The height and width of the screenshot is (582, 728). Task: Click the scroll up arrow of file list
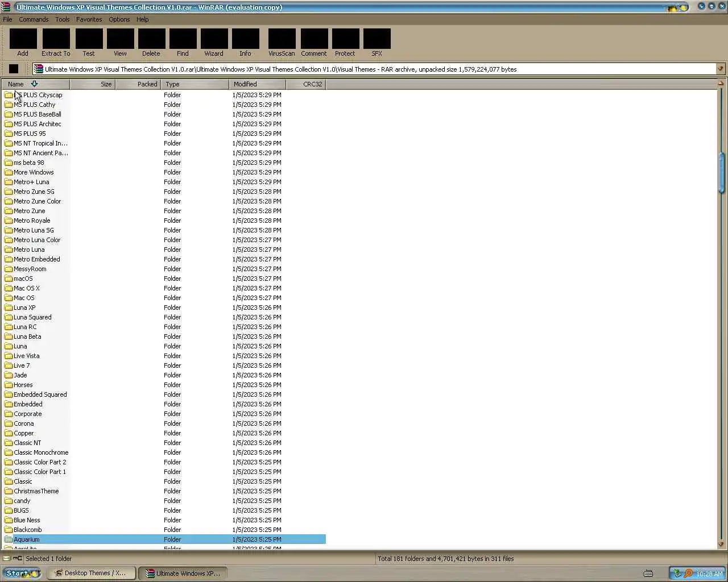point(721,84)
